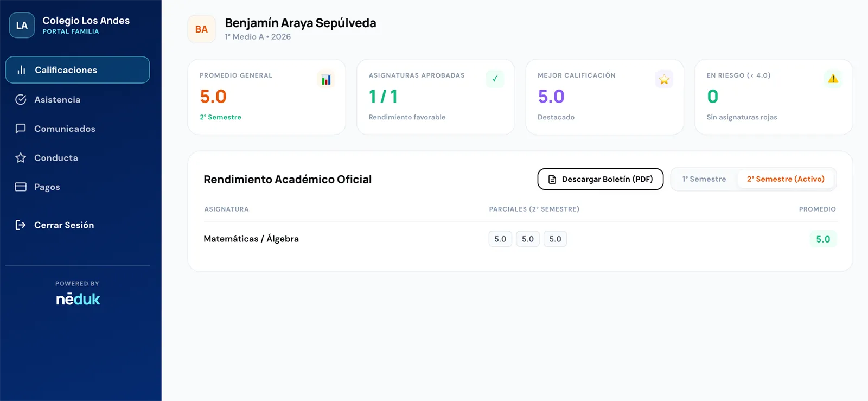The image size is (868, 401).
Task: Click the purple 5.0 best grade value
Action: pyautogui.click(x=551, y=97)
